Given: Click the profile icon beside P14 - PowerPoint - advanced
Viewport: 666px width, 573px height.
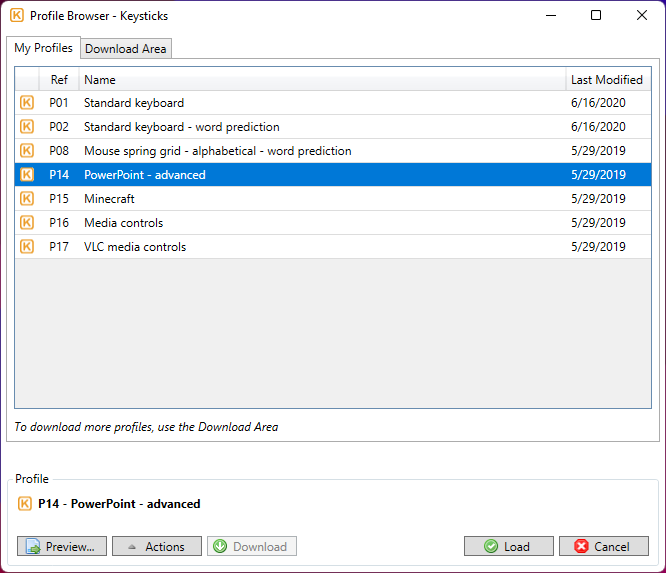Looking at the screenshot, I should pos(25,504).
